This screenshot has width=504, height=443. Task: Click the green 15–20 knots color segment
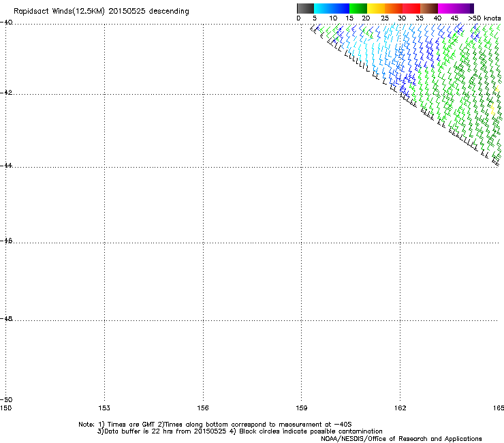358,8
